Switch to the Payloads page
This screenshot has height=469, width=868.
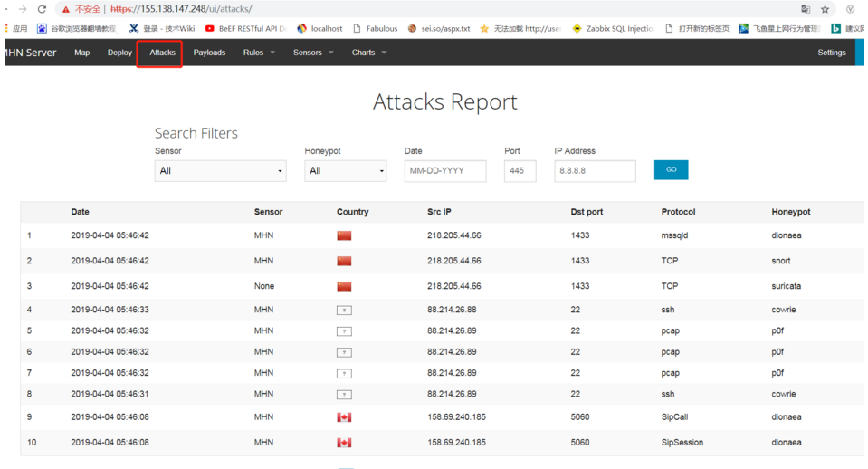coord(209,53)
